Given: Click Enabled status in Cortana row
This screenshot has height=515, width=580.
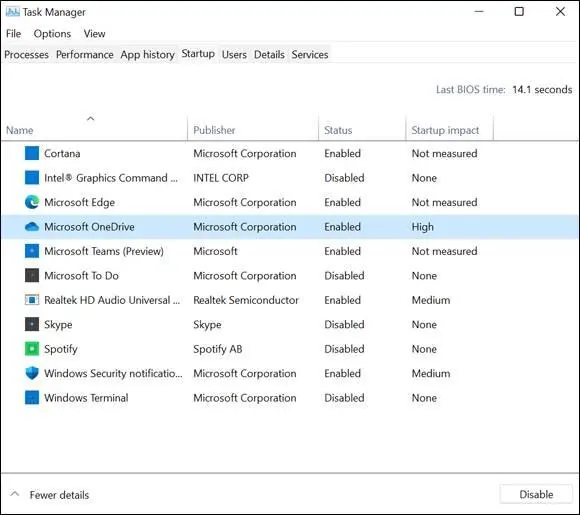Looking at the screenshot, I should (x=342, y=153).
